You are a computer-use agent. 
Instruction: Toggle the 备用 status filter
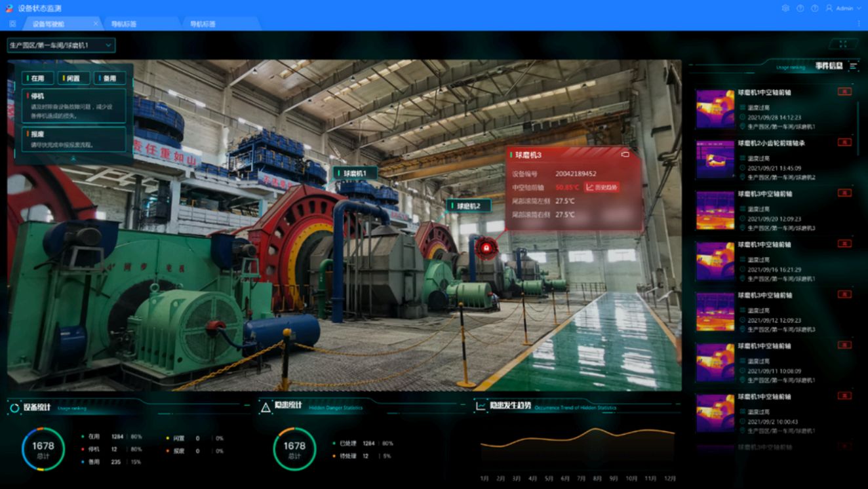(x=109, y=78)
